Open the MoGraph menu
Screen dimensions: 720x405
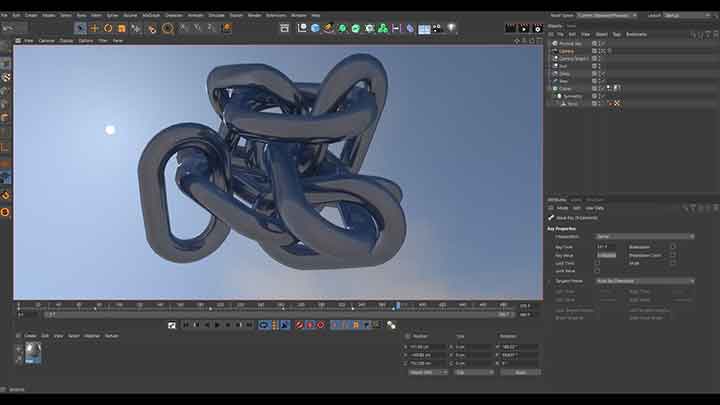(151, 15)
